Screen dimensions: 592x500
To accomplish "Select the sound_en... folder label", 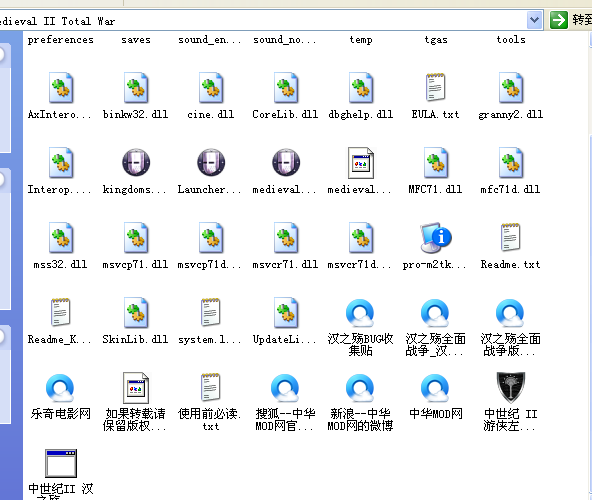I will [x=210, y=40].
